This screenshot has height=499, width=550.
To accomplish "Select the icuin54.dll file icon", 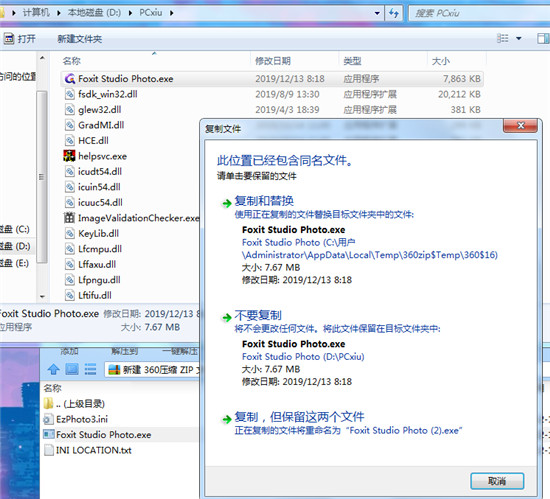I will coord(69,187).
